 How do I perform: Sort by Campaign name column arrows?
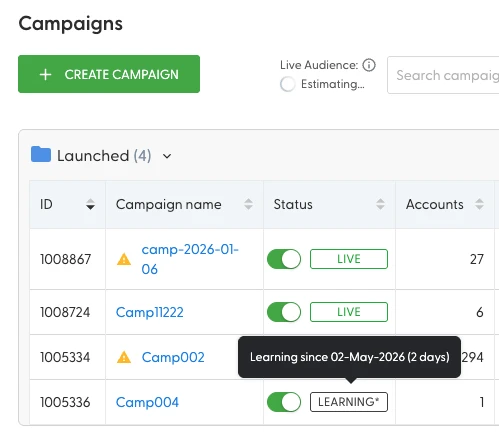tap(248, 204)
